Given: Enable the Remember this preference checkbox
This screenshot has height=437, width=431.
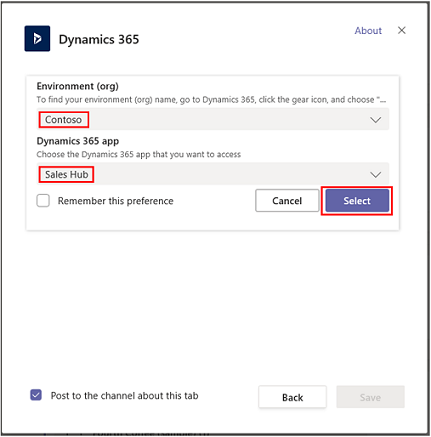Looking at the screenshot, I should click(43, 201).
